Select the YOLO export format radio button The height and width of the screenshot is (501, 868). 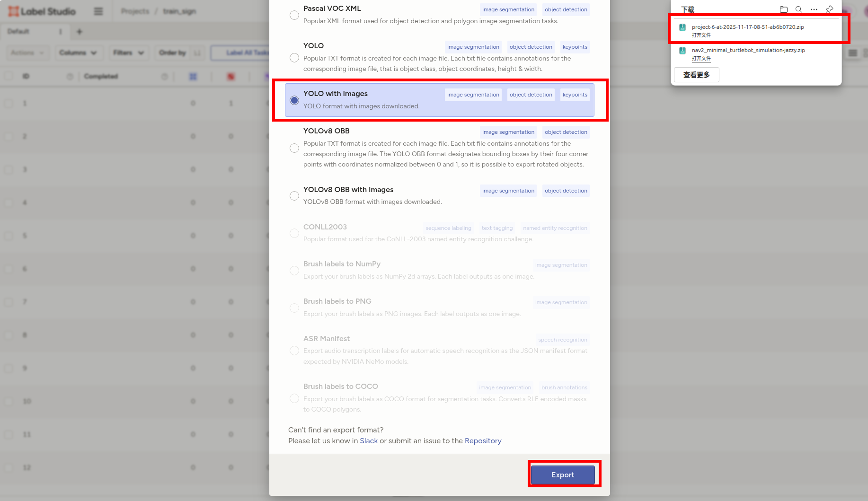pos(294,58)
